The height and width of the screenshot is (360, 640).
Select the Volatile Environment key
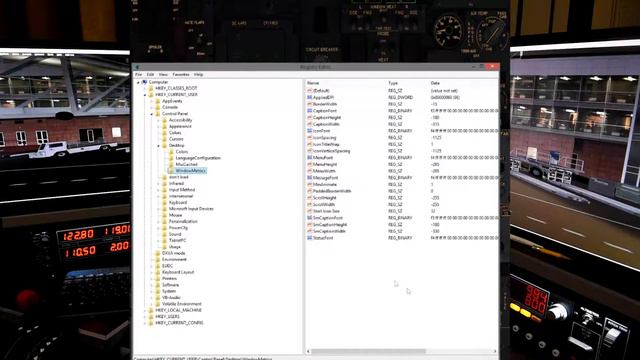click(x=182, y=304)
